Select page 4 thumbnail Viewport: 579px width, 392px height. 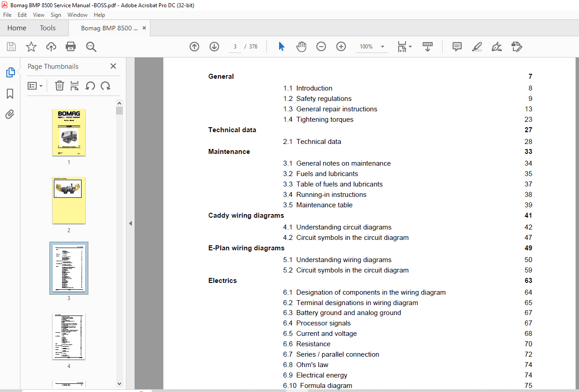69,336
